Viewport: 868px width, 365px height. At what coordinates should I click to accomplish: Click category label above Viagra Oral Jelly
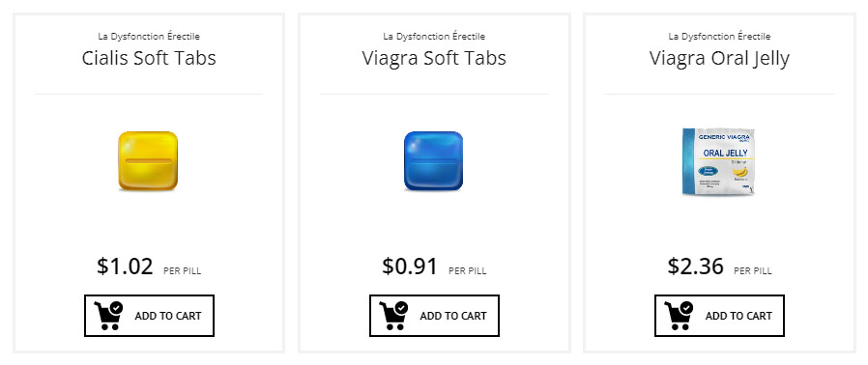click(719, 37)
